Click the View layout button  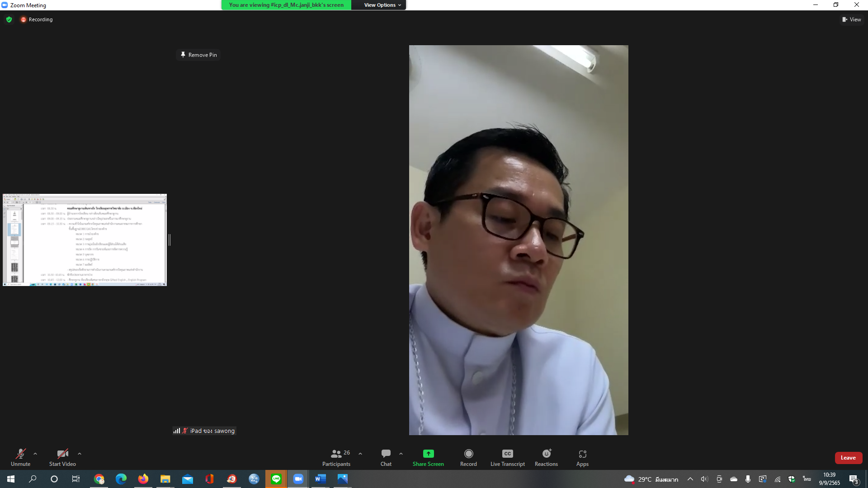click(x=852, y=19)
